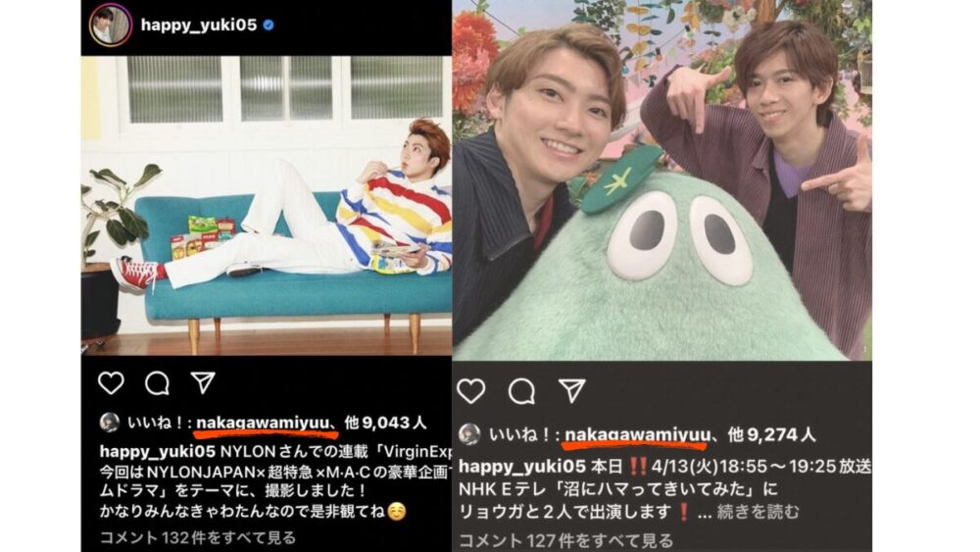The width and height of the screenshot is (980, 552).
Task: Like the right post with heart icon
Action: coord(471,391)
